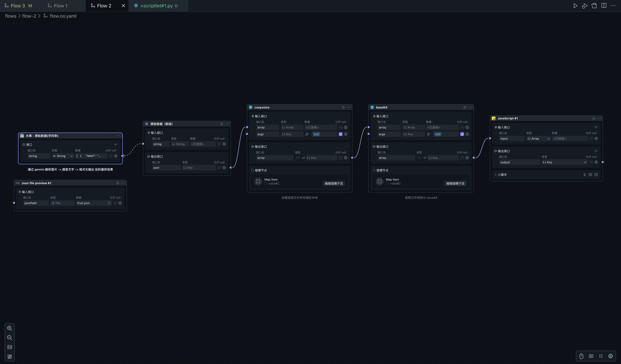
Task: Click 编辑插槽子流 button in cosyvoice node
Action: [334, 183]
